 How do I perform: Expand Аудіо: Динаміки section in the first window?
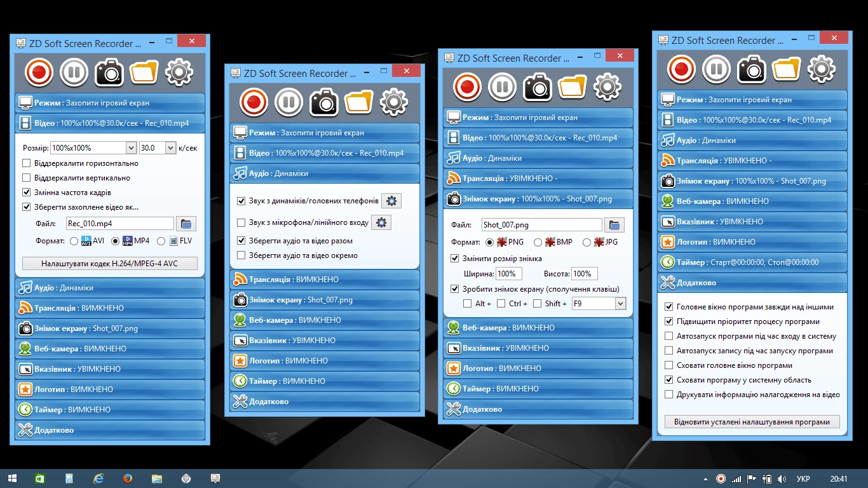pyautogui.click(x=110, y=288)
